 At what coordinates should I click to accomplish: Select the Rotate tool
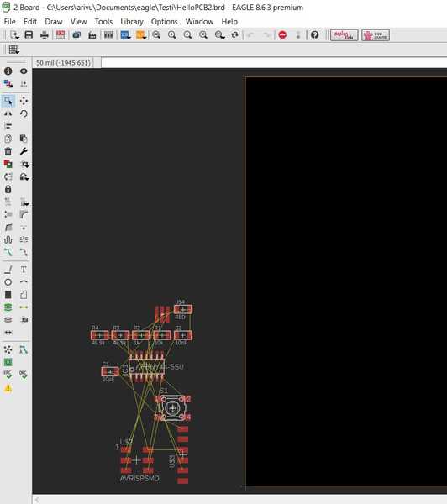[x=24, y=113]
